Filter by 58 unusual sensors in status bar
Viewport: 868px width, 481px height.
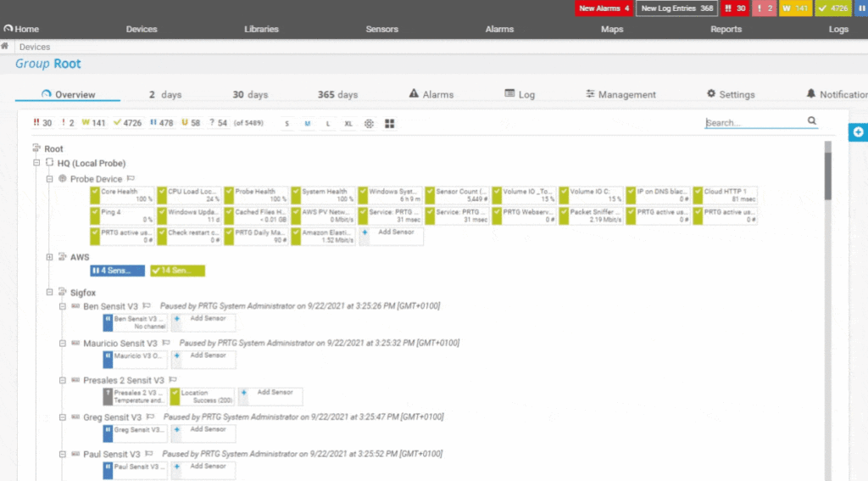[x=191, y=123]
